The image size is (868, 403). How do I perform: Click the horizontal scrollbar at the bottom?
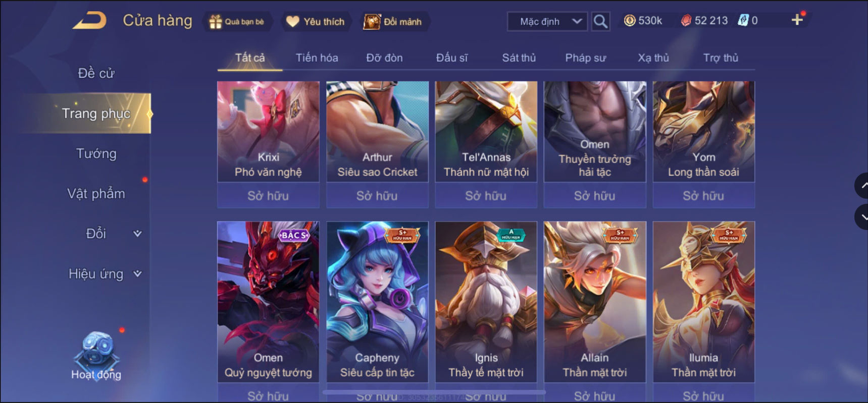point(434,392)
